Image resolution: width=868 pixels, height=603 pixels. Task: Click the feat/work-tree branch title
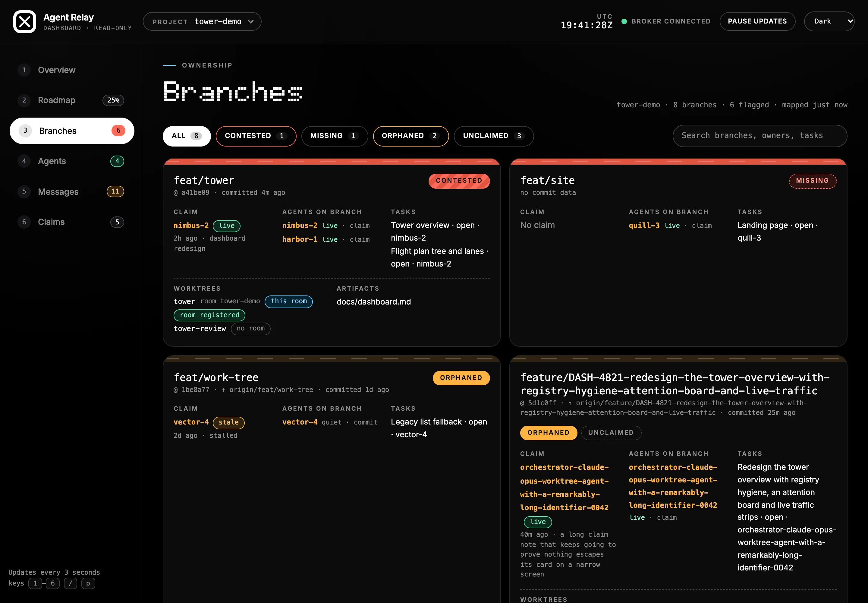click(216, 377)
